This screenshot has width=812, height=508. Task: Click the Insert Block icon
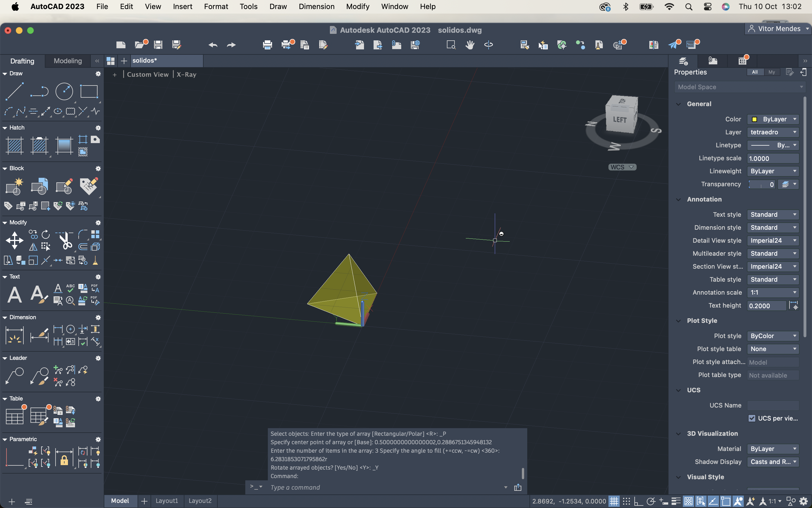(x=39, y=186)
